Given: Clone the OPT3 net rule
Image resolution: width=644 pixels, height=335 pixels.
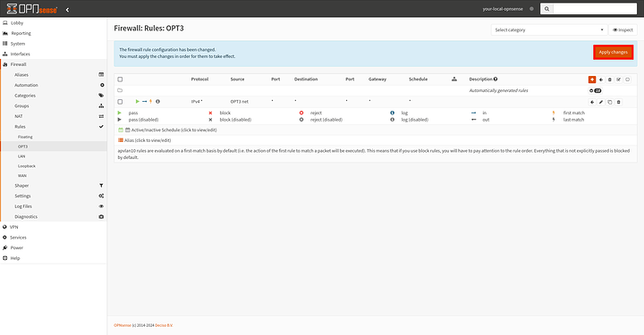Looking at the screenshot, I should [610, 102].
